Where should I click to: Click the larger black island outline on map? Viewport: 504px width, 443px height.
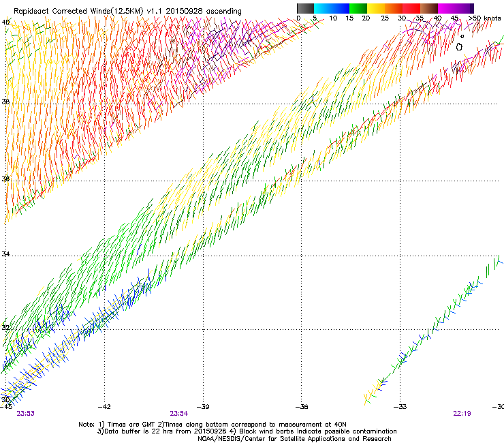(x=459, y=47)
